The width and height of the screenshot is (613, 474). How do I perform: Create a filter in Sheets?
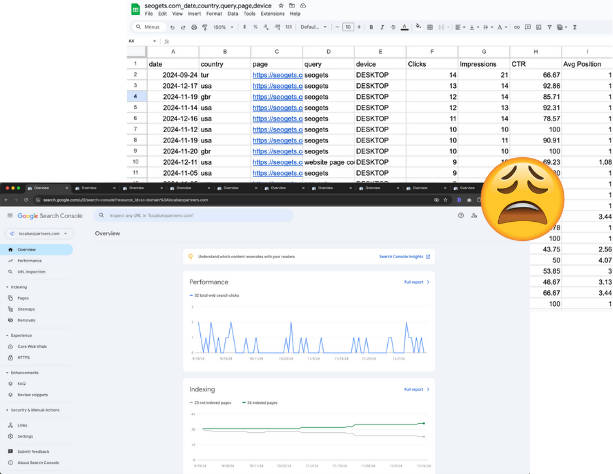pos(549,27)
